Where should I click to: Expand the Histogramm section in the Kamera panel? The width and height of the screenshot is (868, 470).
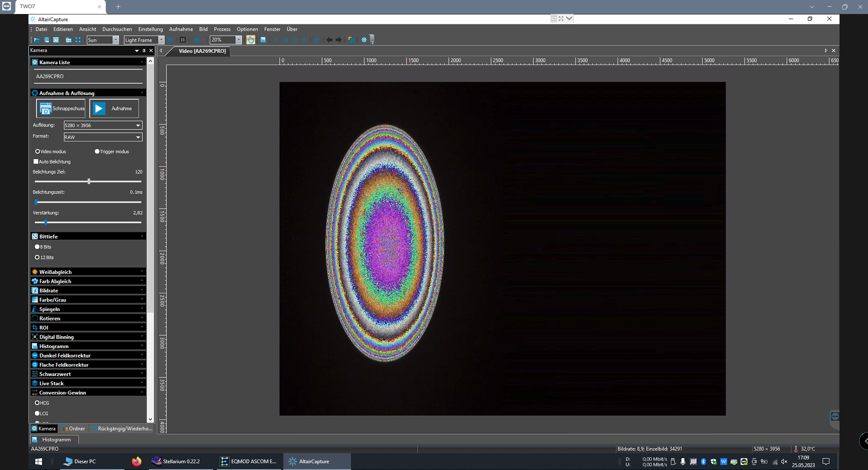pyautogui.click(x=88, y=346)
